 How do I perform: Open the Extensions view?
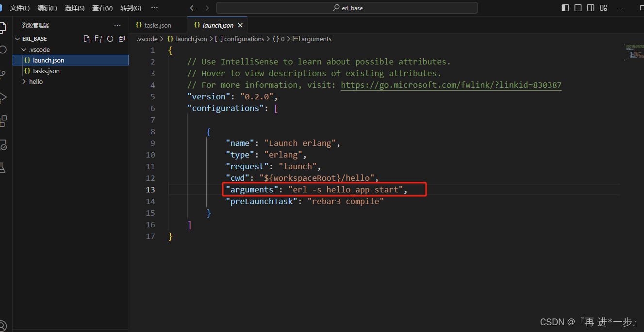(4, 121)
